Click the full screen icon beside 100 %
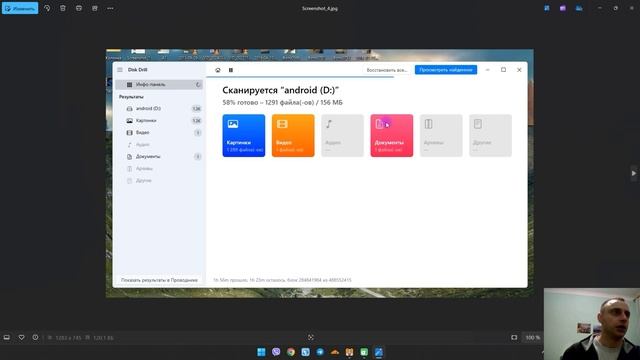This screenshot has height=360, width=640. point(514,338)
